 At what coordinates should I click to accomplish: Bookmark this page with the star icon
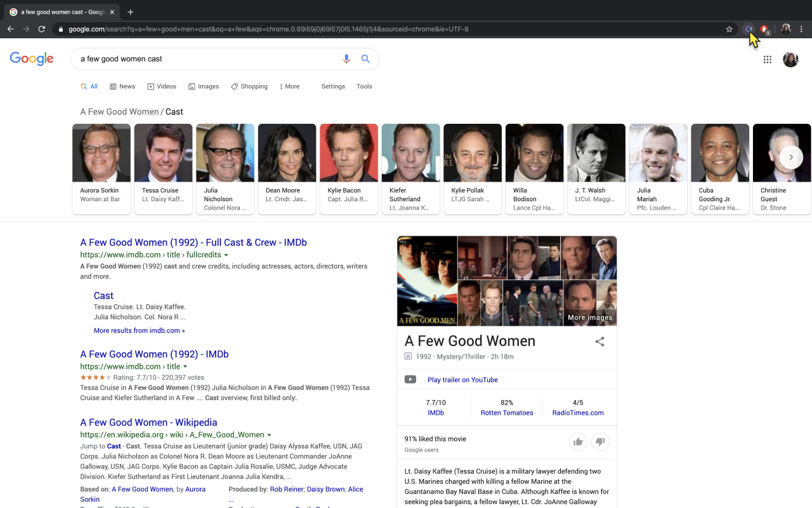[730, 29]
